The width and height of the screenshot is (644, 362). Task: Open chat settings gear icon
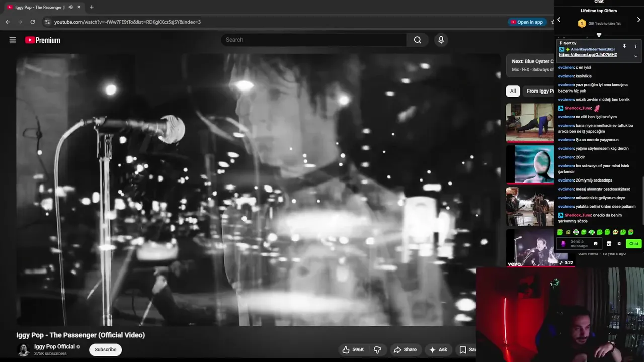(619, 244)
